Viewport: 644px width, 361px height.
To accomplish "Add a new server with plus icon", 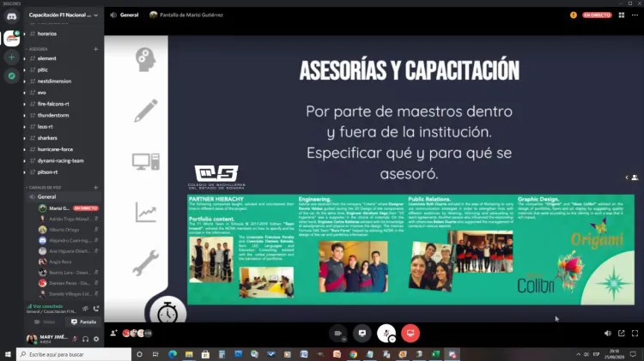I will (11, 57).
